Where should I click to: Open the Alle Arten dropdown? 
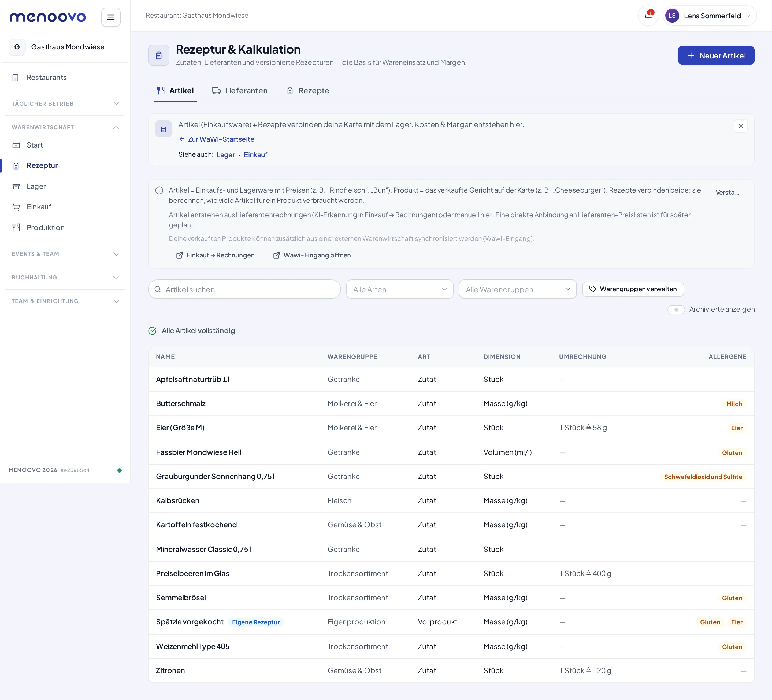pyautogui.click(x=400, y=289)
